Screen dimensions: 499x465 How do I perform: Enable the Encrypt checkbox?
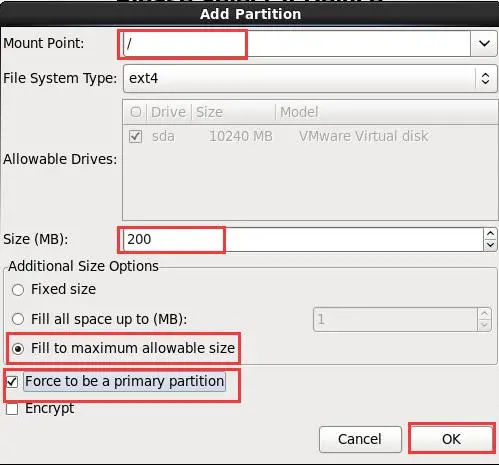tap(12, 409)
